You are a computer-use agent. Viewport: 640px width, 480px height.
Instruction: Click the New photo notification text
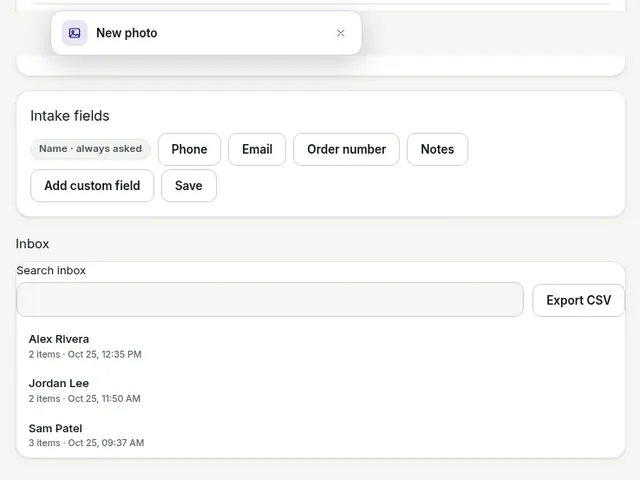(x=127, y=33)
